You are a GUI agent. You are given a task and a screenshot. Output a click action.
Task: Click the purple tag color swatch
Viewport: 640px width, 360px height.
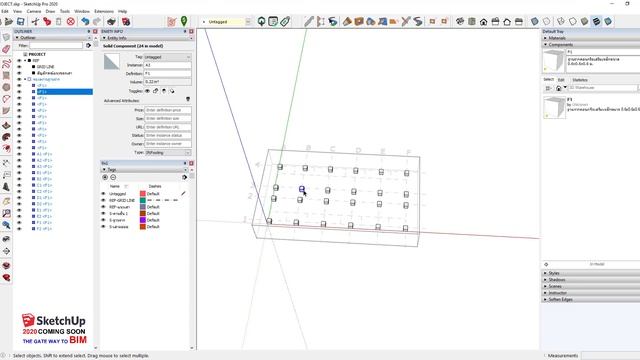[x=142, y=220]
